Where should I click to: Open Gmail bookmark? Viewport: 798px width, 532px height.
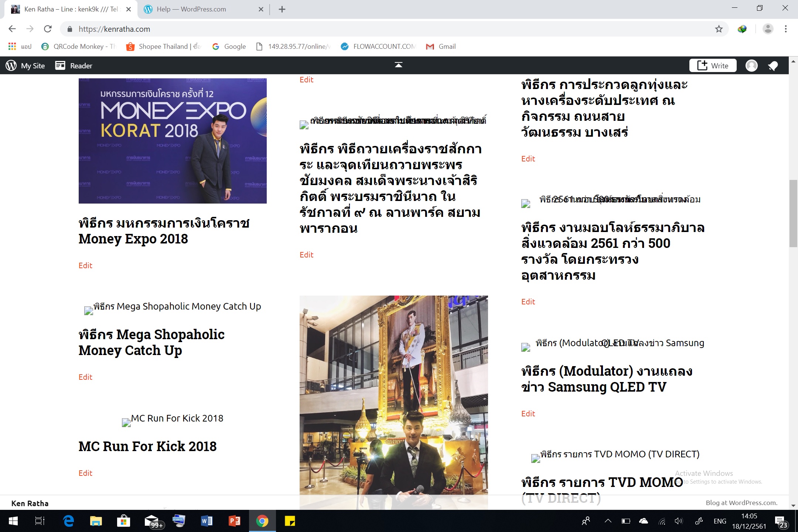441,47
